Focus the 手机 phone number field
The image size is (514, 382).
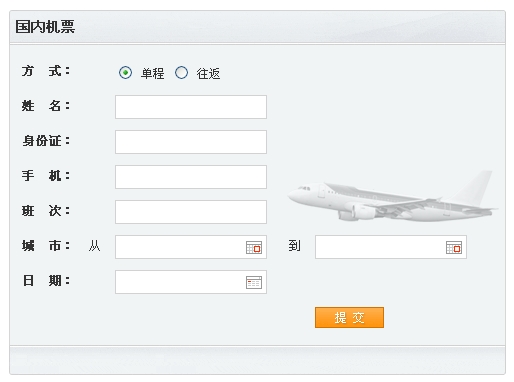(x=191, y=177)
